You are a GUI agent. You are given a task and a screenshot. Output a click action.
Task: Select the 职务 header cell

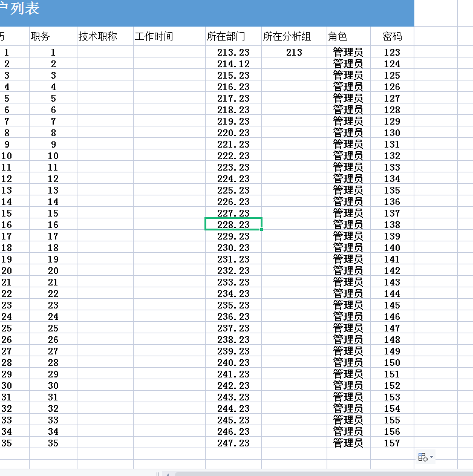[x=53, y=36]
